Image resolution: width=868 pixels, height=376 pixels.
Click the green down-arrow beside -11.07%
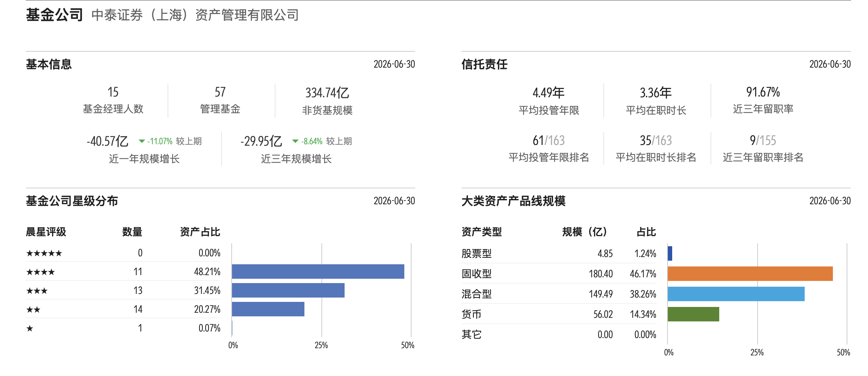142,141
